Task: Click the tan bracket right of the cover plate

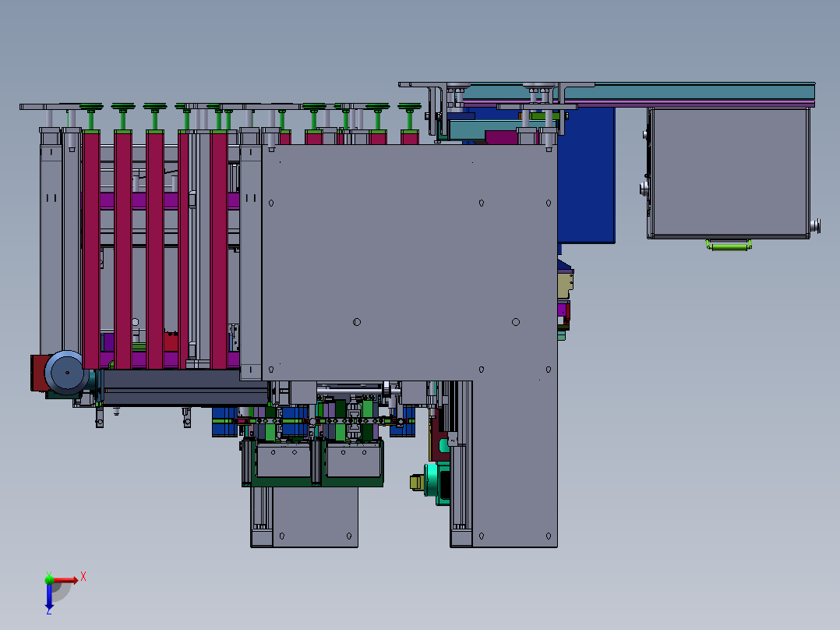Action: (x=565, y=283)
